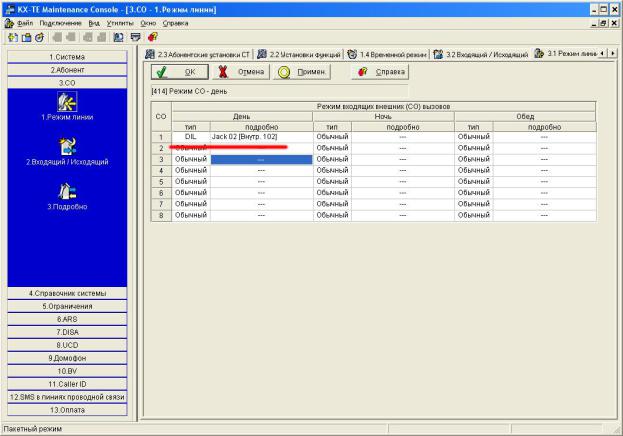Screen dimensions: 623x436
Task: Click the green checkmark on the OK button
Action: (161, 72)
